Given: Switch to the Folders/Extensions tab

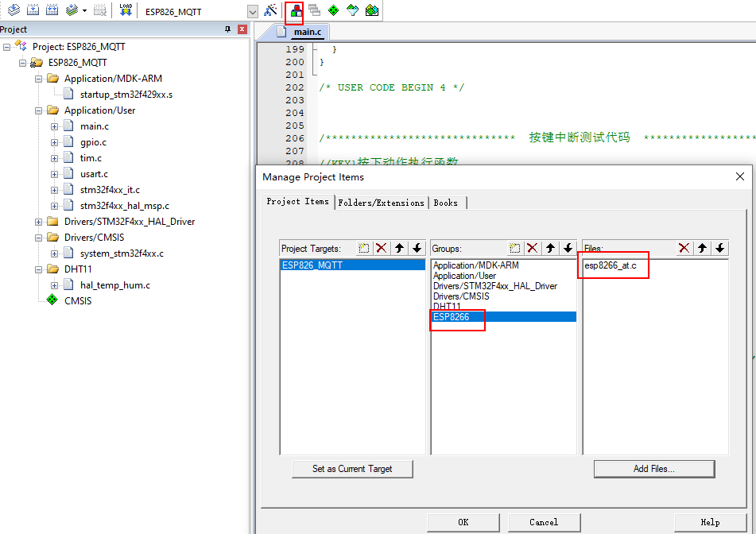Looking at the screenshot, I should click(x=381, y=203).
